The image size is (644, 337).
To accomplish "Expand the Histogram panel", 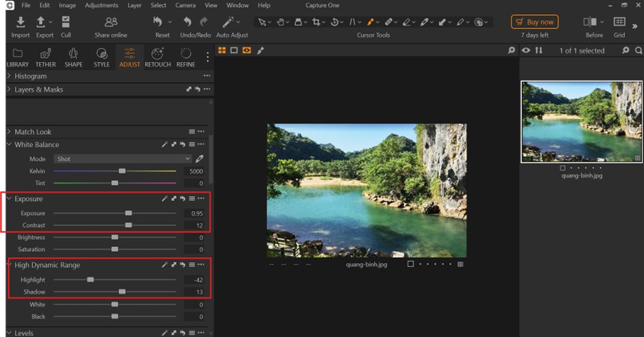I will (x=9, y=76).
